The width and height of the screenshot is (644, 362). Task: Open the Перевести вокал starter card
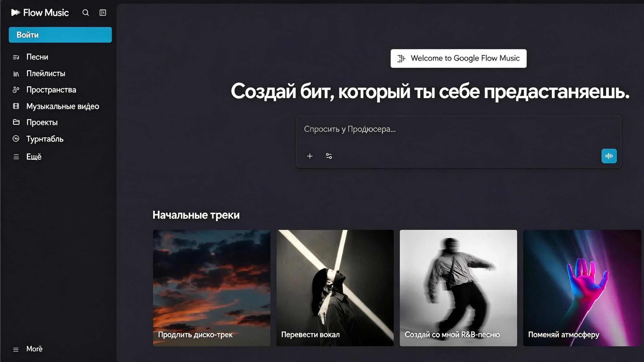(335, 288)
